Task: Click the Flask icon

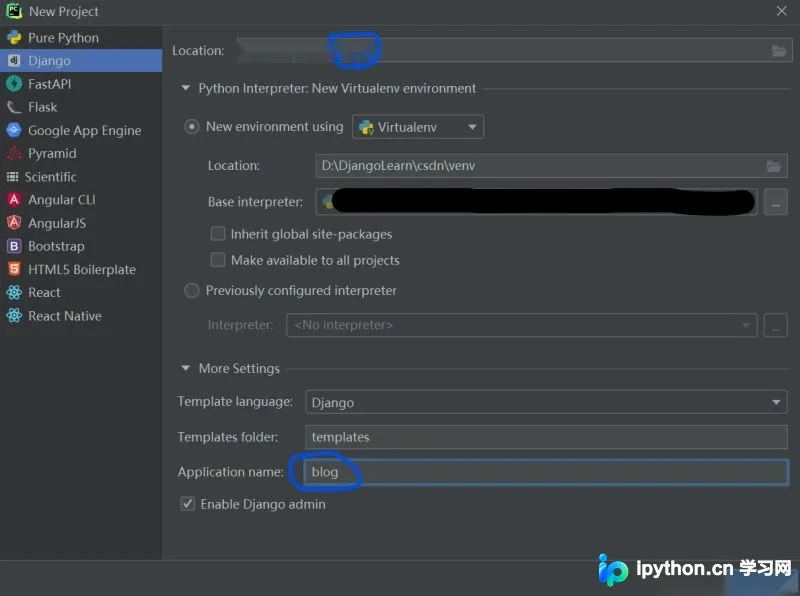Action: tap(14, 107)
